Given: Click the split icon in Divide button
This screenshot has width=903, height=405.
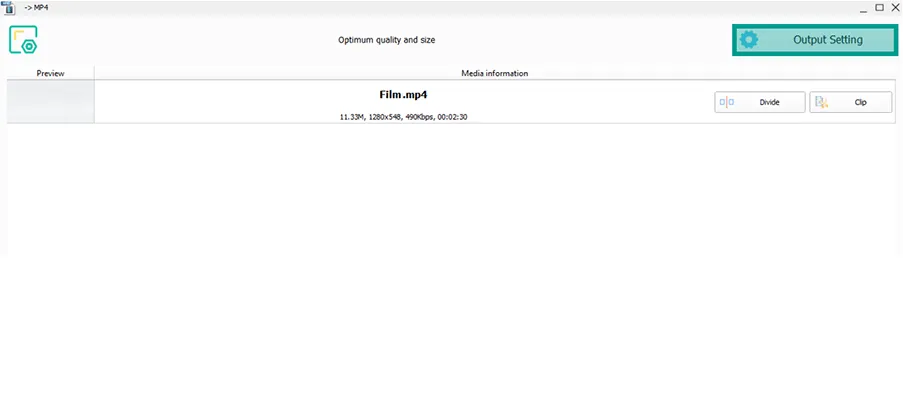Looking at the screenshot, I should tap(727, 102).
